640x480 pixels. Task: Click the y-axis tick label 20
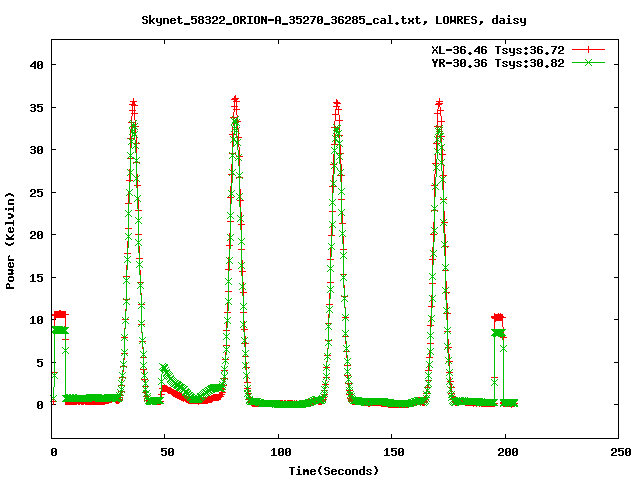pyautogui.click(x=37, y=235)
